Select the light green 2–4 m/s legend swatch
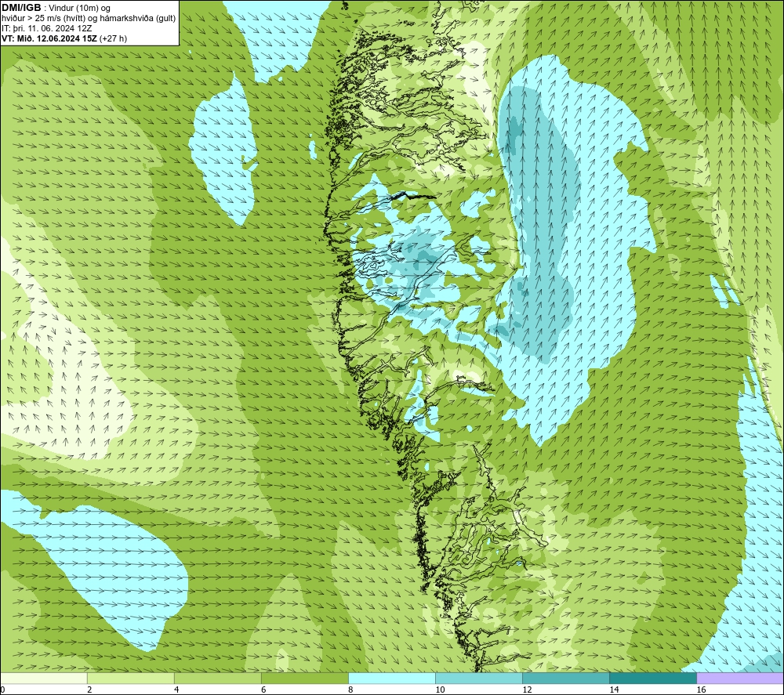The width and height of the screenshot is (784, 695). (131, 678)
